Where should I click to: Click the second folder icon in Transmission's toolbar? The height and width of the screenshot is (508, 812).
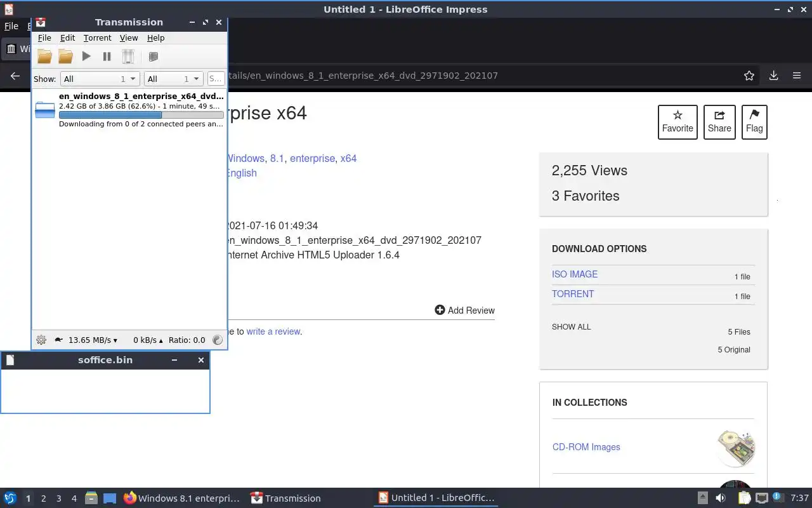pyautogui.click(x=65, y=57)
